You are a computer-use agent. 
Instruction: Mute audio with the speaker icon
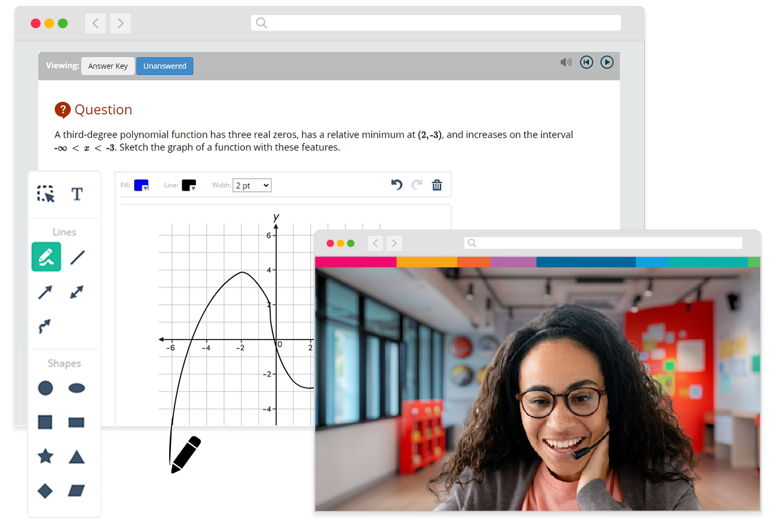(x=565, y=62)
